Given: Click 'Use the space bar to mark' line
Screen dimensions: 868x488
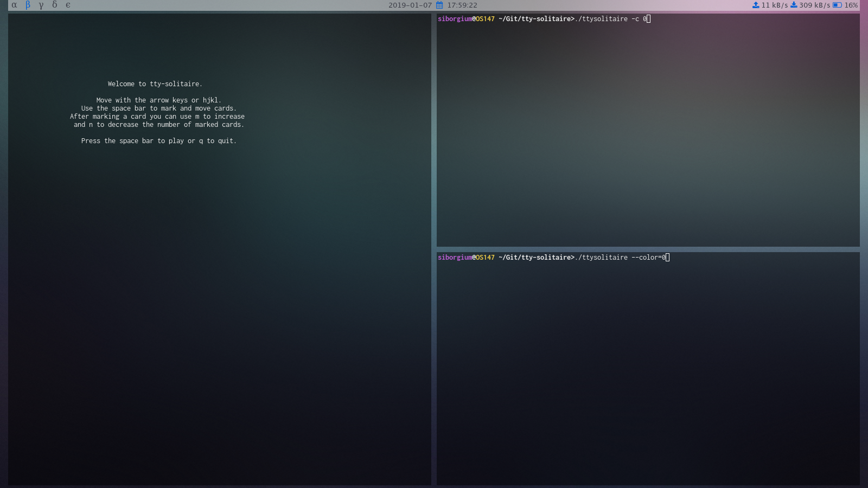Looking at the screenshot, I should (x=159, y=108).
